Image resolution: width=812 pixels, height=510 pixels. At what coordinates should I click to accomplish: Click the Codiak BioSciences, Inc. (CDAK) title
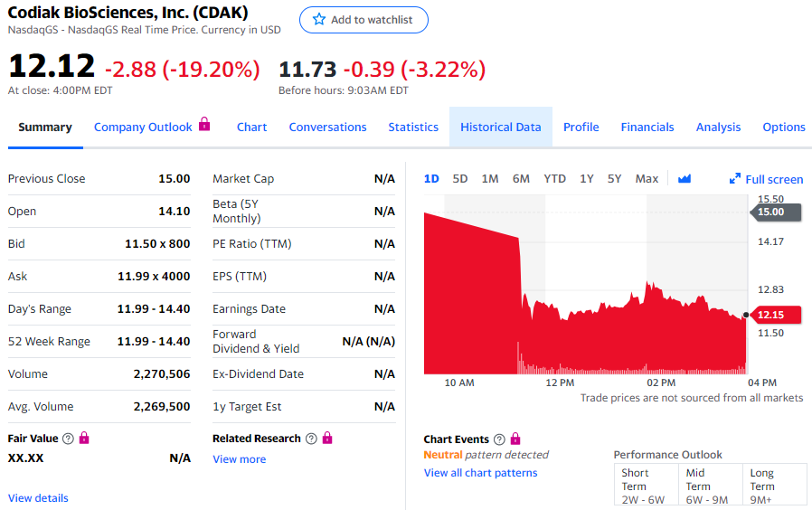click(x=127, y=13)
